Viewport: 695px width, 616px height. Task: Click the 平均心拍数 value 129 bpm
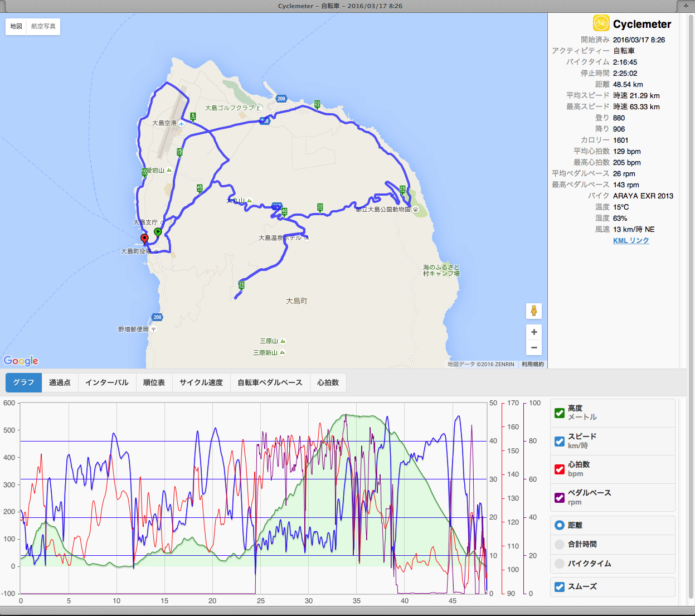[627, 151]
